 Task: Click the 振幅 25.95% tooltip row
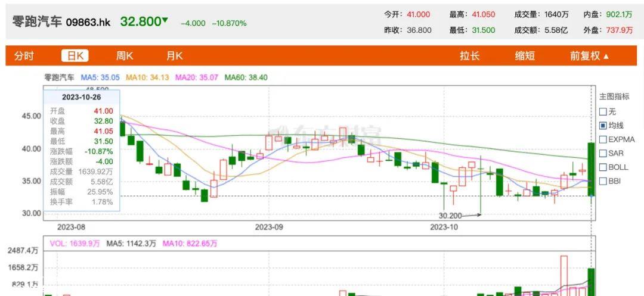coord(81,192)
